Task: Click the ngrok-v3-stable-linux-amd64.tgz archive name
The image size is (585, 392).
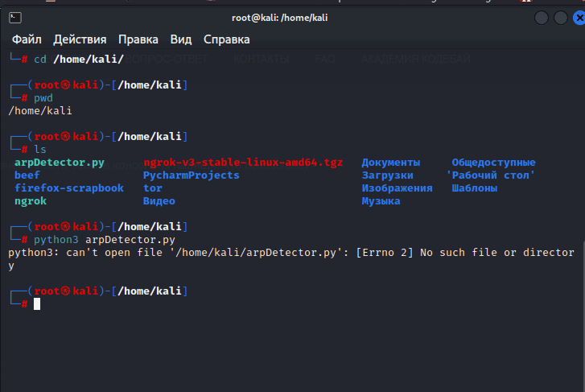Action: pyautogui.click(x=245, y=163)
